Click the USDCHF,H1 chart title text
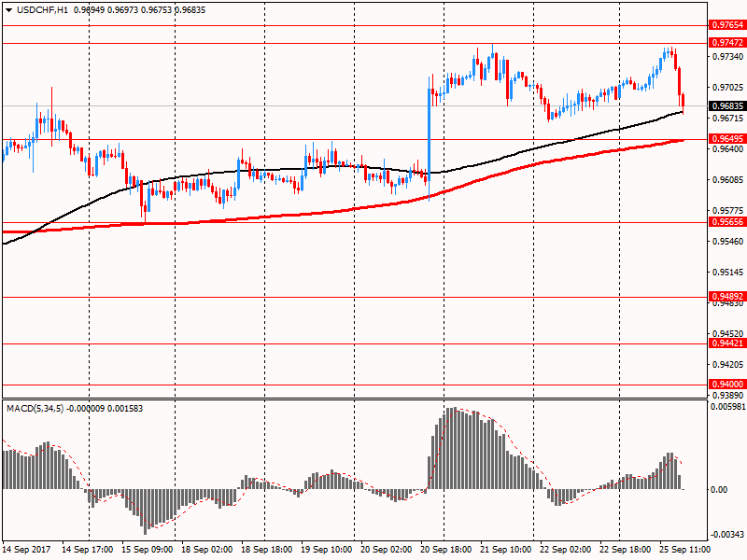 click(42, 10)
